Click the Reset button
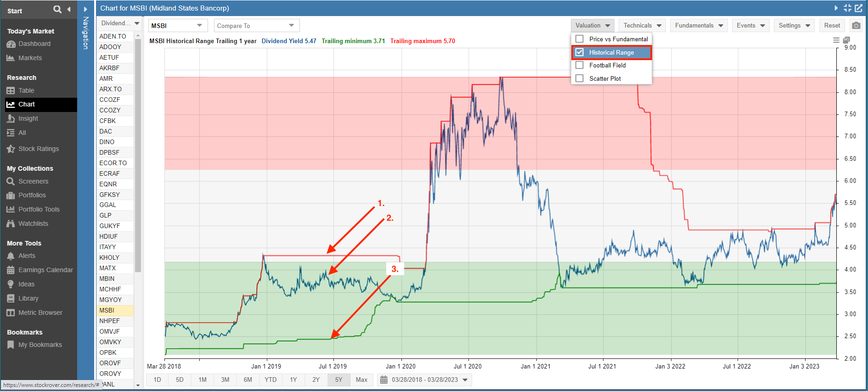This screenshot has height=391, width=868. tap(832, 26)
